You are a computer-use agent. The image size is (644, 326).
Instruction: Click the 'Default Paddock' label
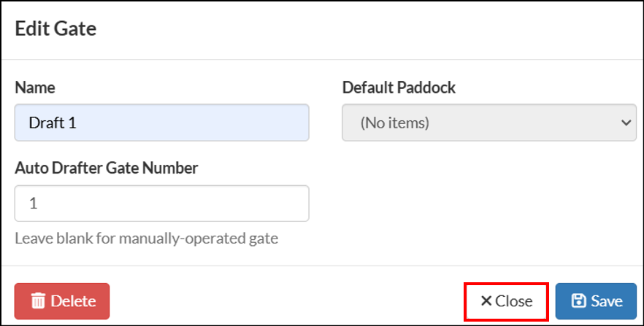399,88
